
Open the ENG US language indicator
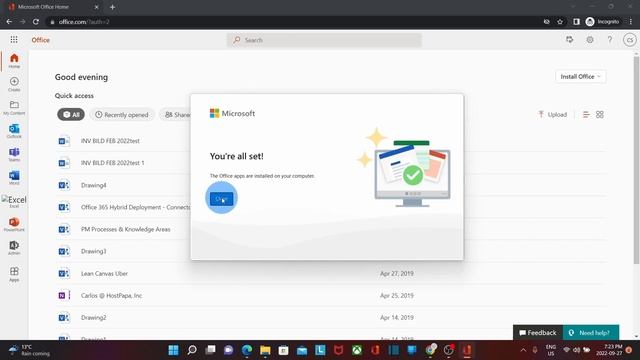click(x=551, y=350)
